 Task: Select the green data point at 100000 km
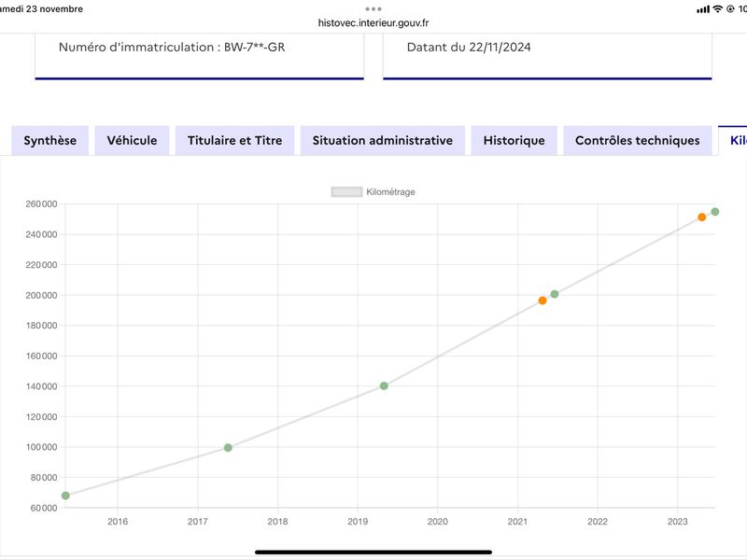[228, 448]
